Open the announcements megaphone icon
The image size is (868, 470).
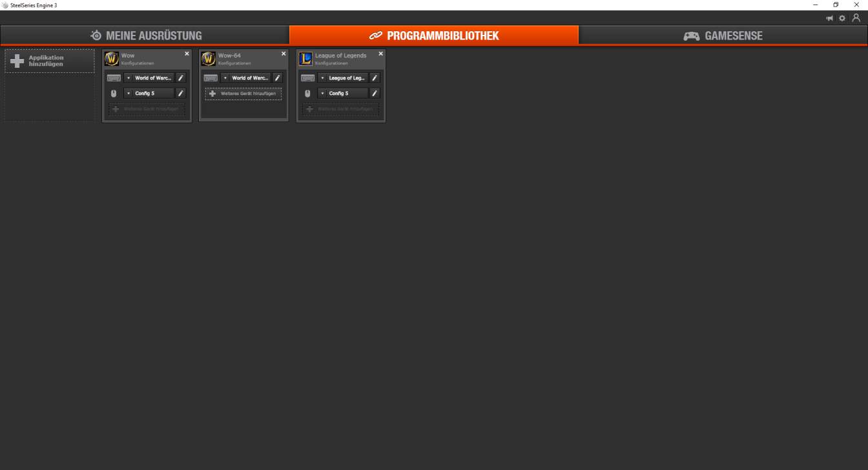(x=830, y=18)
